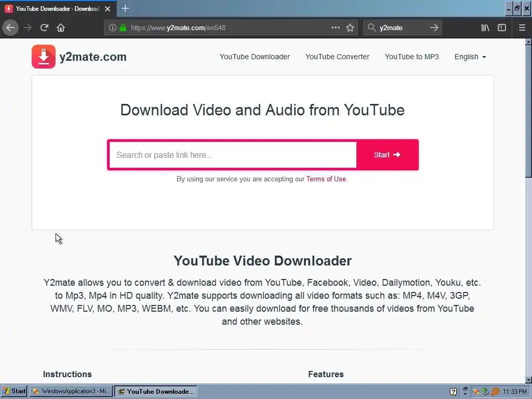Reload the page with the refresh icon

pos(44,28)
